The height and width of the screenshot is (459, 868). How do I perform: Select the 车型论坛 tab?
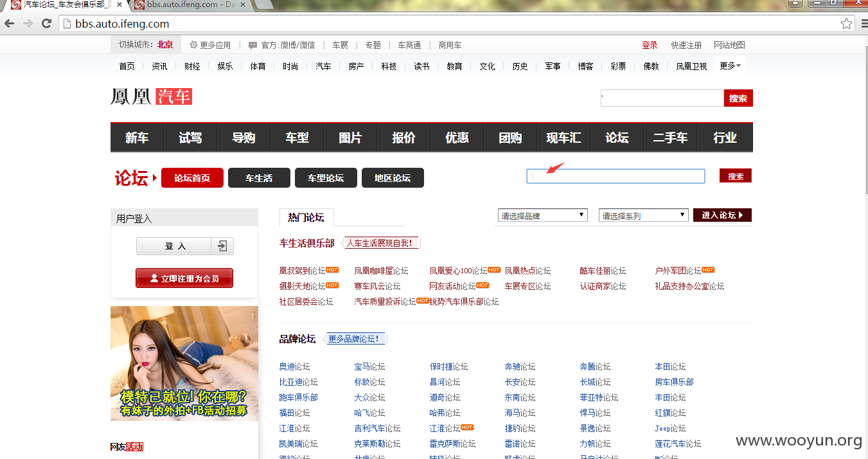[326, 178]
